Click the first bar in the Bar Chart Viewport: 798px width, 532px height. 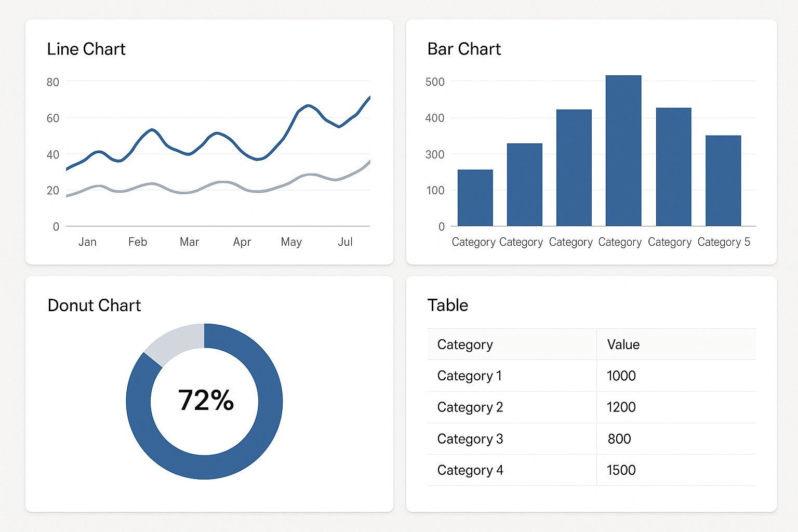click(474, 197)
